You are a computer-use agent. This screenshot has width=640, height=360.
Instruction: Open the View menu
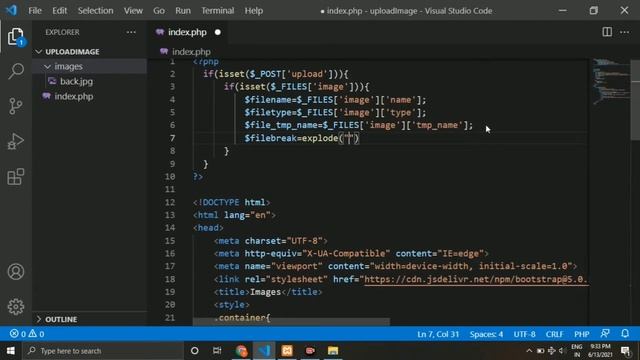[133, 11]
